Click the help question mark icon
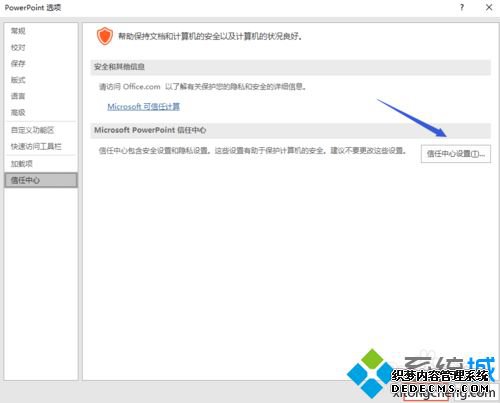The height and width of the screenshot is (403, 500). click(462, 7)
